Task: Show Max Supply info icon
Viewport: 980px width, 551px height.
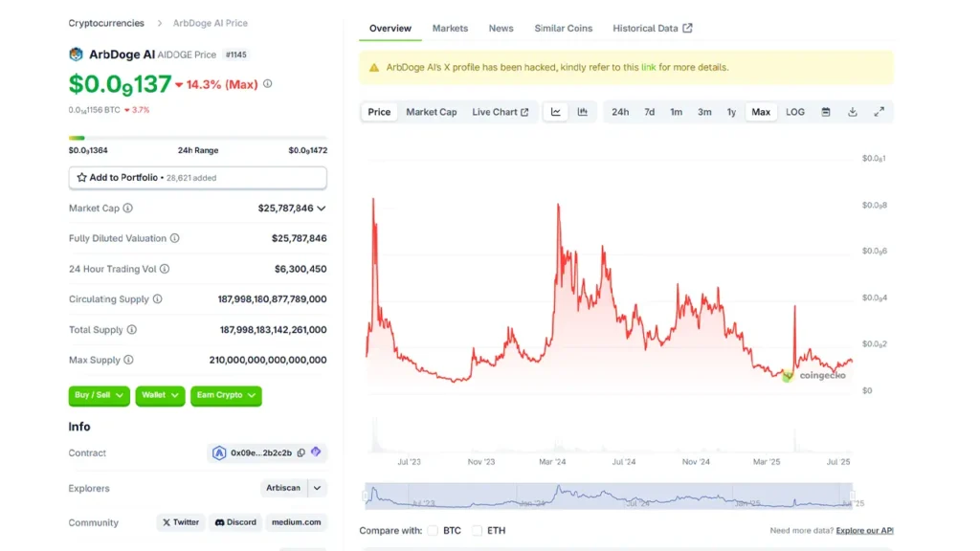Action: [x=129, y=360]
